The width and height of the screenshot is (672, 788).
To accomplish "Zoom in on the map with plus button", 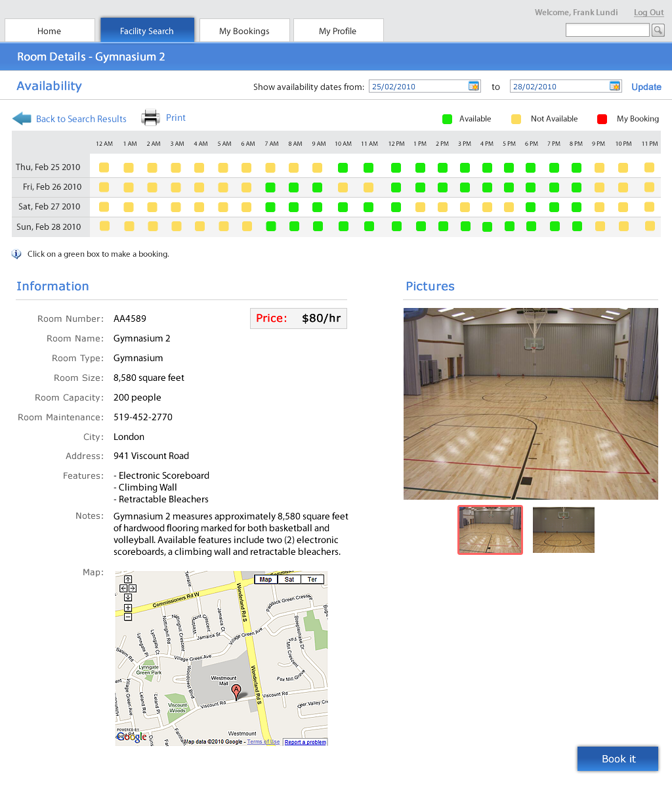I will click(x=128, y=608).
